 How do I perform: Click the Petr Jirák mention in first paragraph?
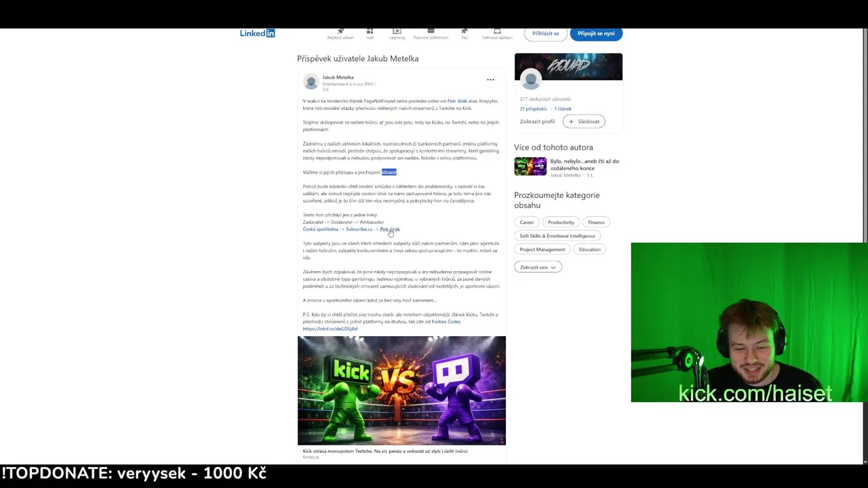(x=457, y=101)
